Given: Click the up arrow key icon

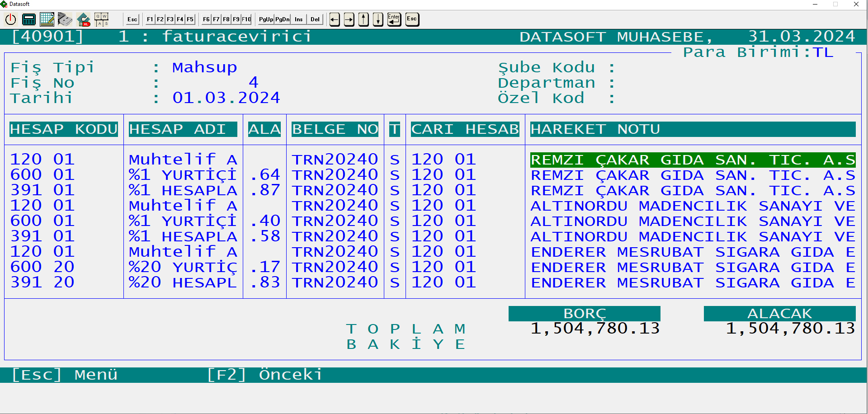Looking at the screenshot, I should click(x=363, y=19).
